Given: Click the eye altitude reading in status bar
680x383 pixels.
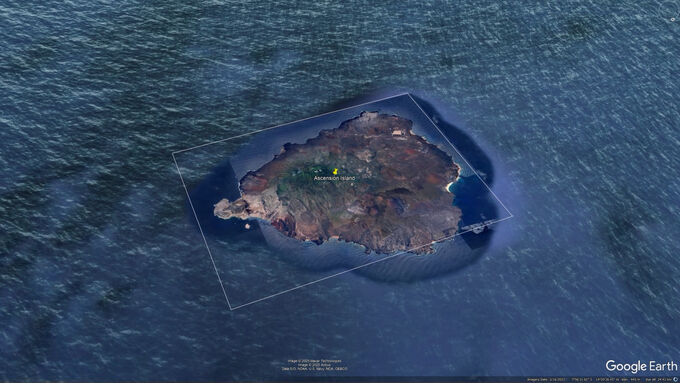Looking at the screenshot, I should tap(658, 380).
